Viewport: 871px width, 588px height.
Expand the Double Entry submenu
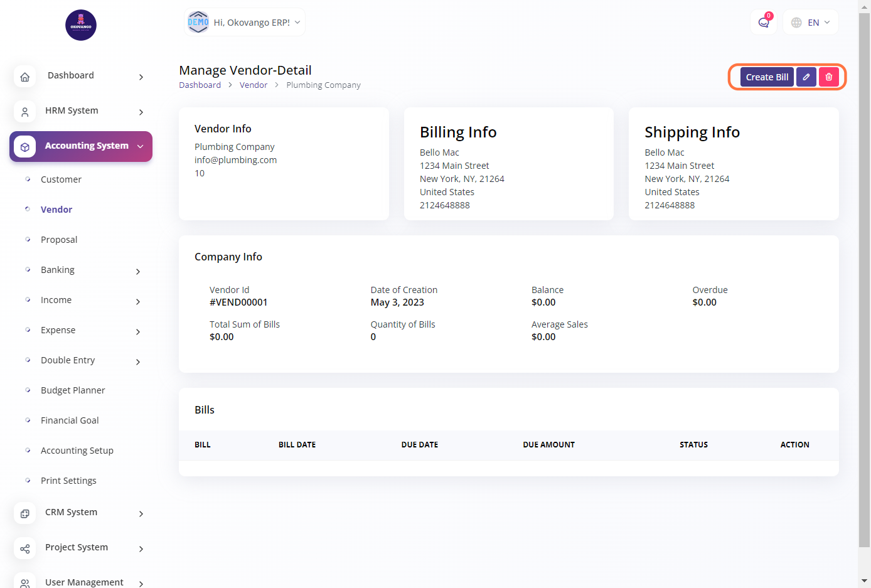click(138, 361)
